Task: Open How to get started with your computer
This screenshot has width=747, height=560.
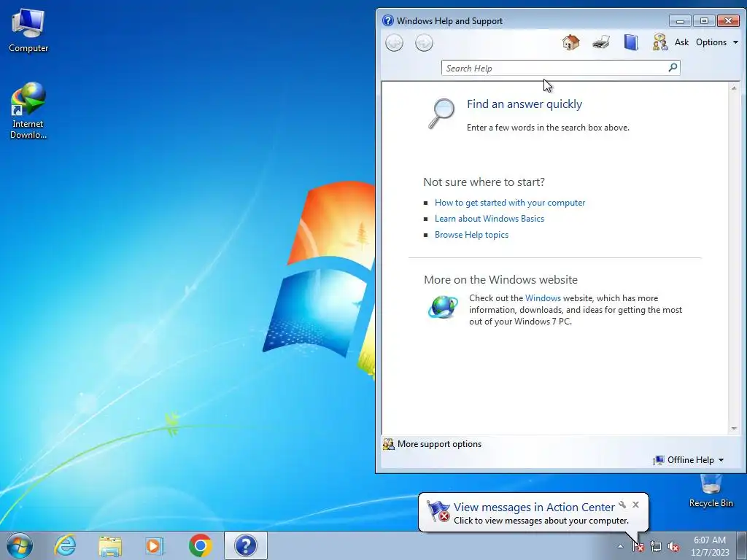Action: tap(510, 203)
